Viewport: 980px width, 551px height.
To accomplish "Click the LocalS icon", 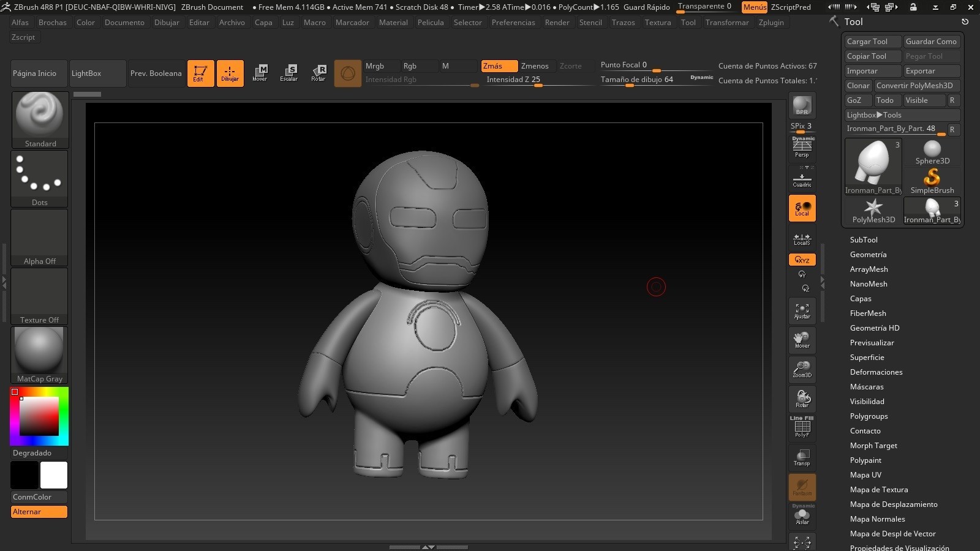I will (x=802, y=239).
